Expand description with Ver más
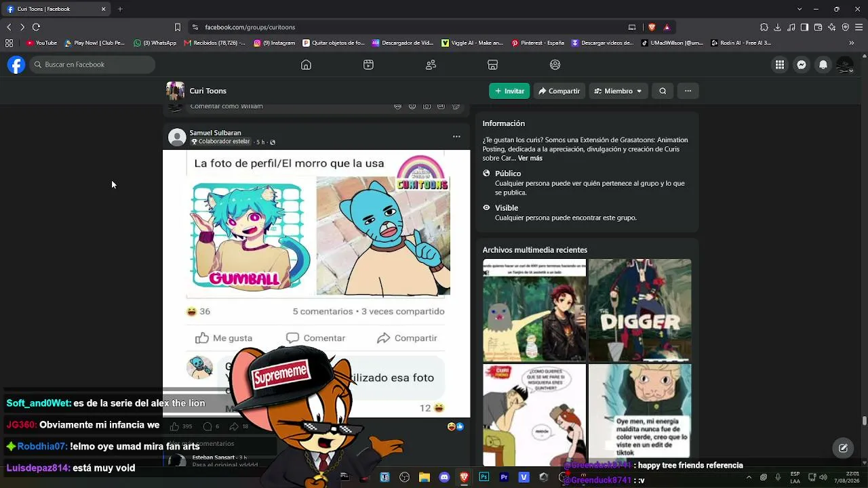The height and width of the screenshot is (488, 868). click(x=530, y=159)
